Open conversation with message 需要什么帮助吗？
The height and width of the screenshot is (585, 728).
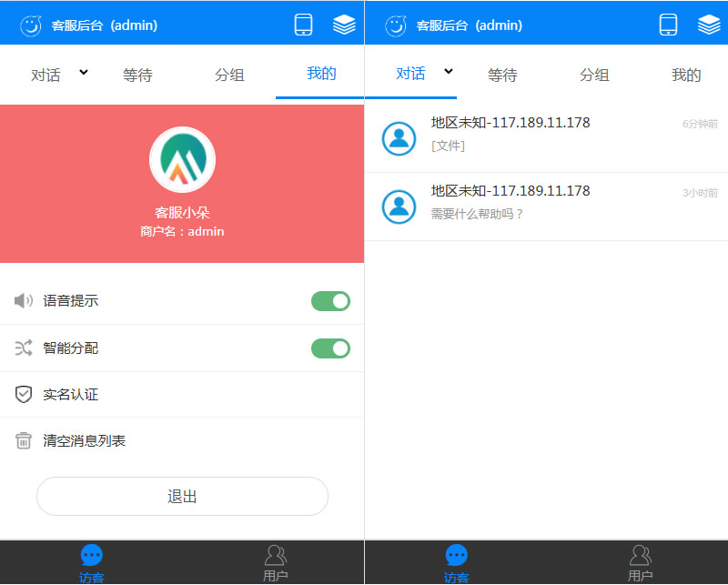tap(546, 207)
